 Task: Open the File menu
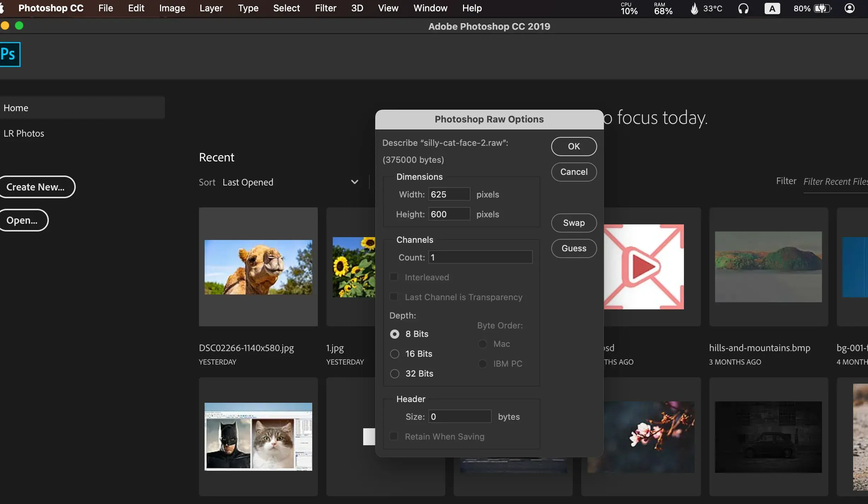click(x=105, y=8)
